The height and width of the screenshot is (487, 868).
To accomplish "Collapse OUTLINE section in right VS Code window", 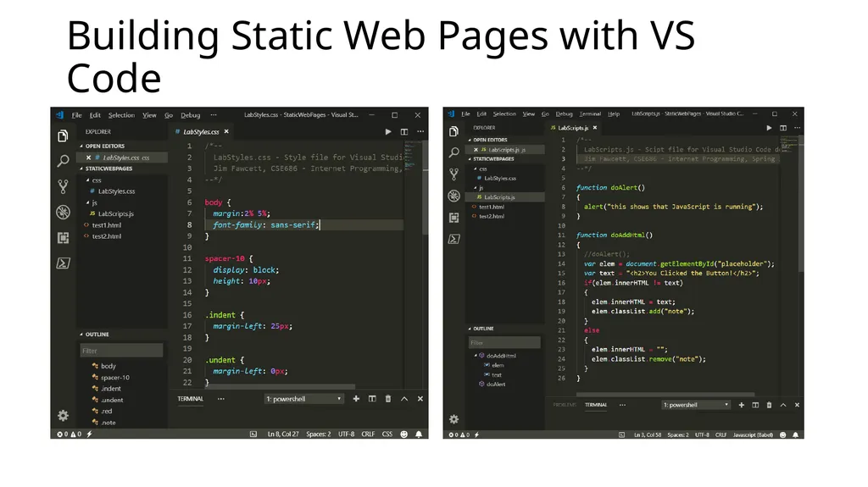I will point(470,329).
